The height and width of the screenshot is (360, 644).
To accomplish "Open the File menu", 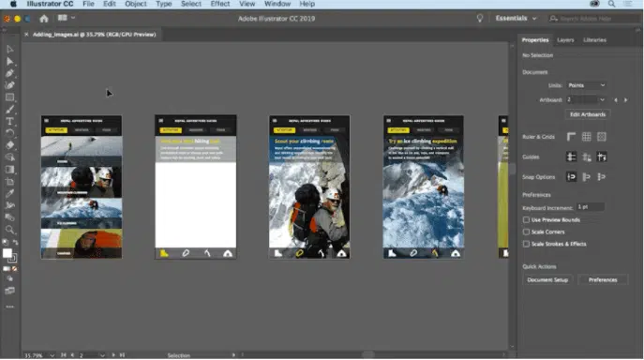I will pyautogui.click(x=88, y=4).
